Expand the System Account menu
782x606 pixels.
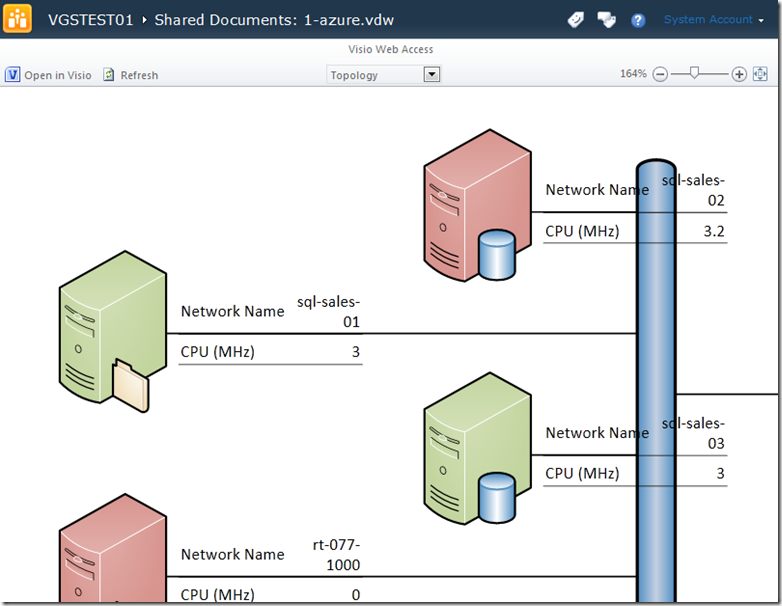pos(713,19)
